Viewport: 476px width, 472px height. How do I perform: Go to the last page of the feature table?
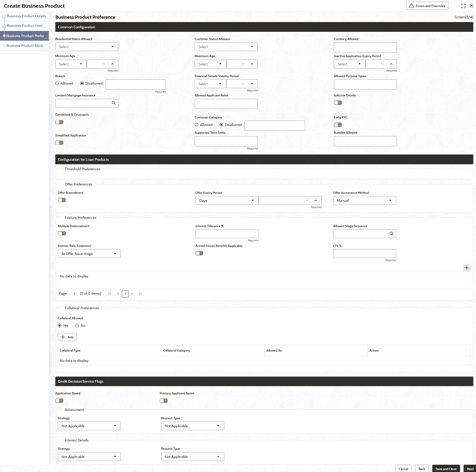point(140,294)
